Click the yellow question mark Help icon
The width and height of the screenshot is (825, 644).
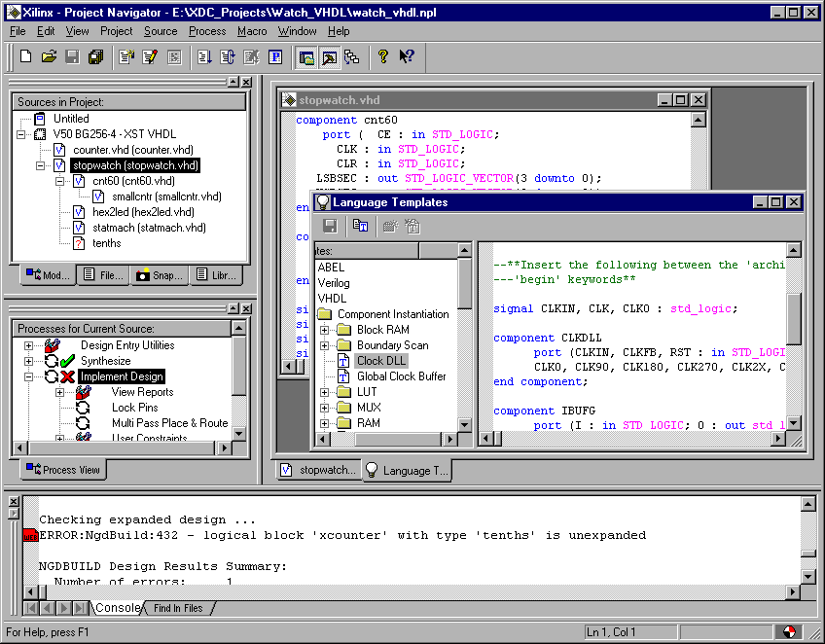click(383, 56)
